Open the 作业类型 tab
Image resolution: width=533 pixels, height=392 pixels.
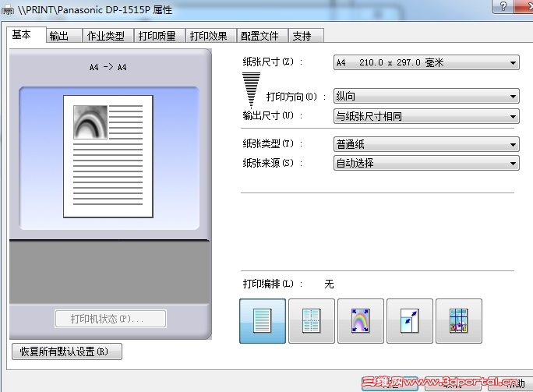pyautogui.click(x=108, y=36)
